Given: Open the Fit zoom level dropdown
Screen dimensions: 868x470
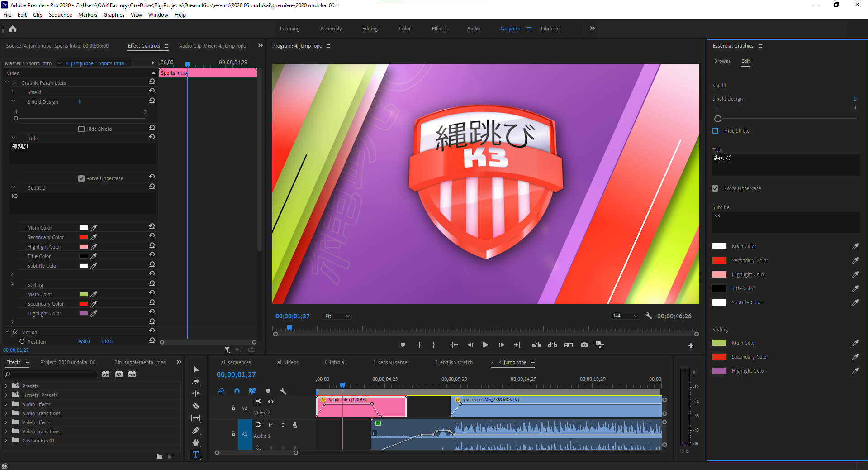Looking at the screenshot, I should [336, 316].
